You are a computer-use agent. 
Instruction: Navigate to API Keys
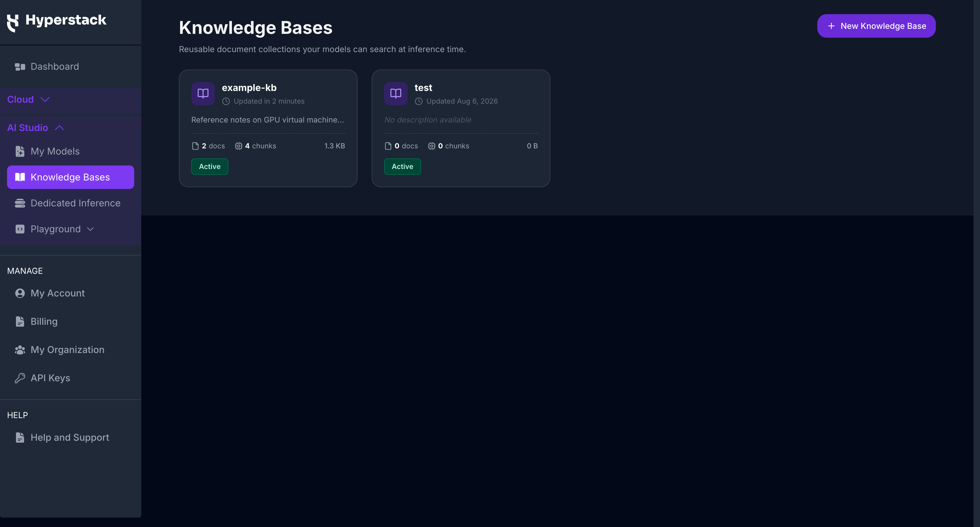pyautogui.click(x=70, y=378)
